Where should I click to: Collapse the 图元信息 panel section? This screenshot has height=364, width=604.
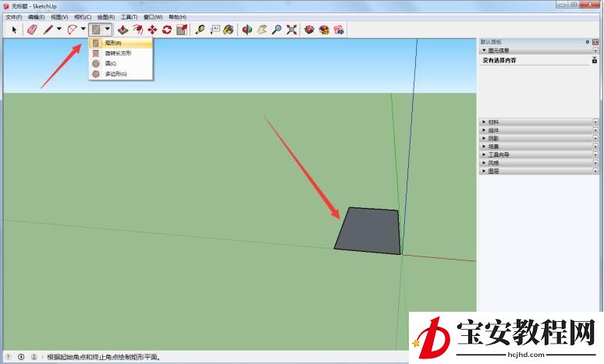pos(484,51)
